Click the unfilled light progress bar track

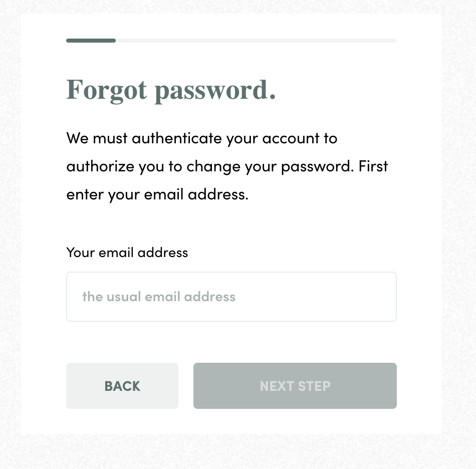[256, 41]
